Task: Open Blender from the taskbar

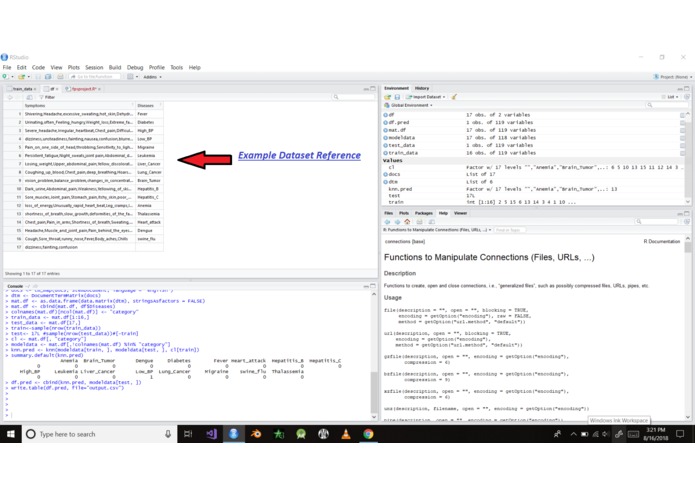Action: (x=256, y=434)
